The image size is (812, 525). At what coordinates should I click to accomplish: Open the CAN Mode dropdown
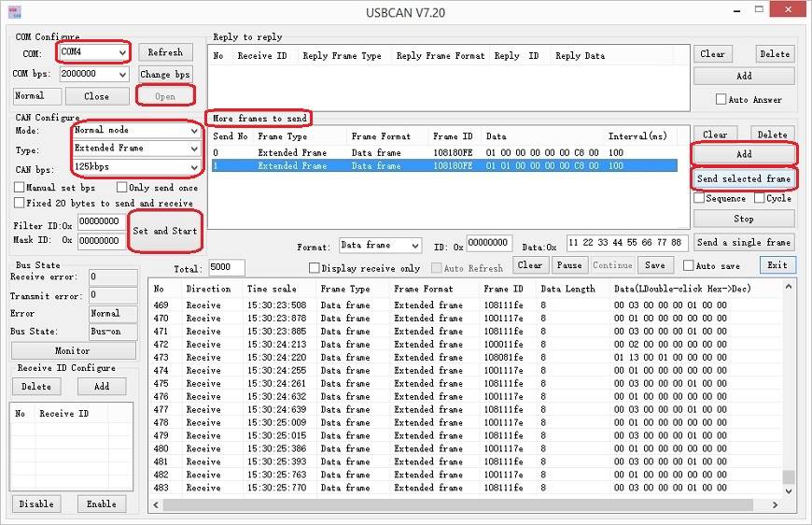193,131
